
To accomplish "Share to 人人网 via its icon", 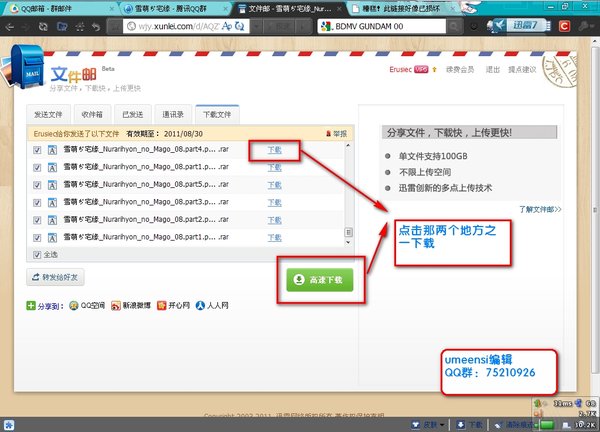I will point(200,305).
